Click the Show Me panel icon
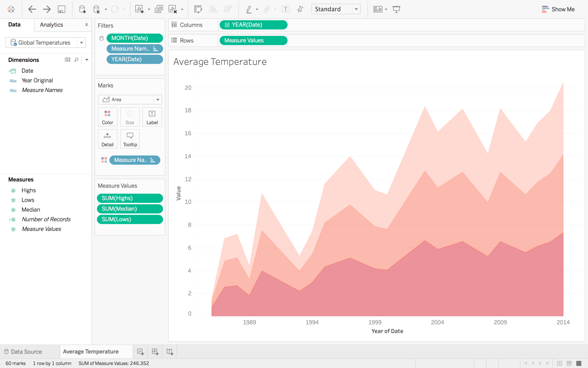The width and height of the screenshot is (588, 368). (544, 9)
